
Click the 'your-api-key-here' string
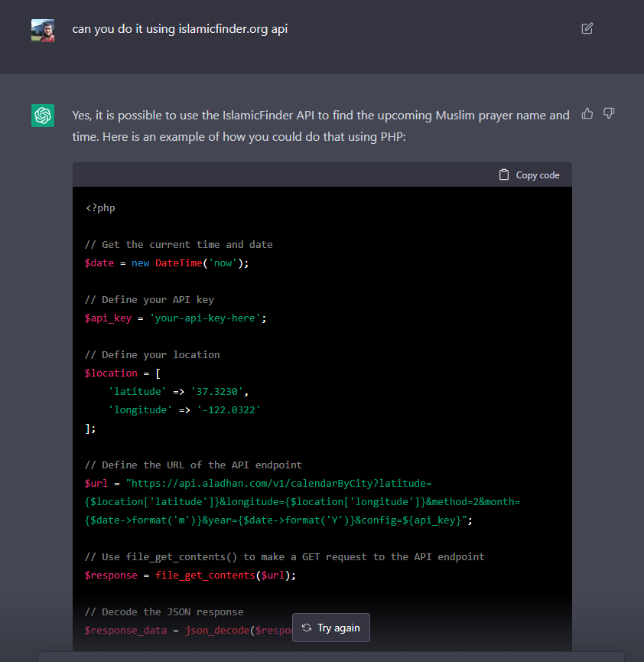point(205,318)
